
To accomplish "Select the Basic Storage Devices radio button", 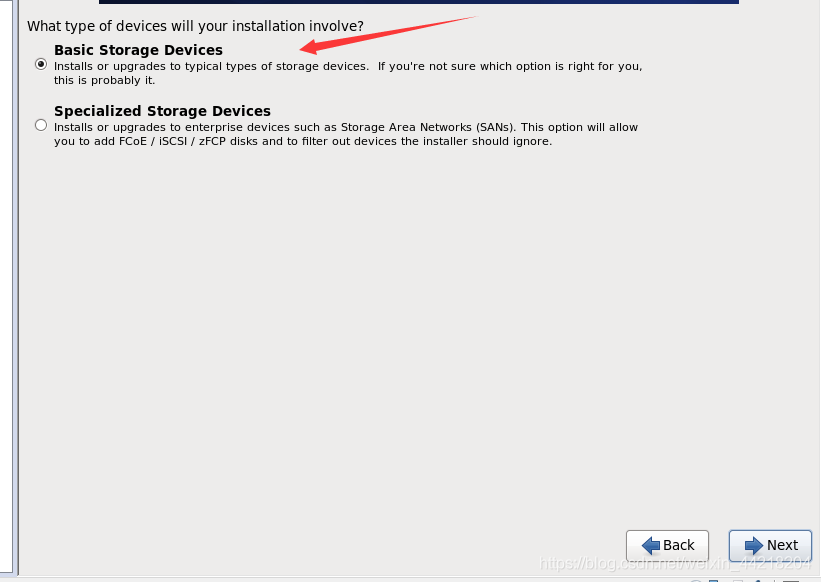I will click(41, 64).
